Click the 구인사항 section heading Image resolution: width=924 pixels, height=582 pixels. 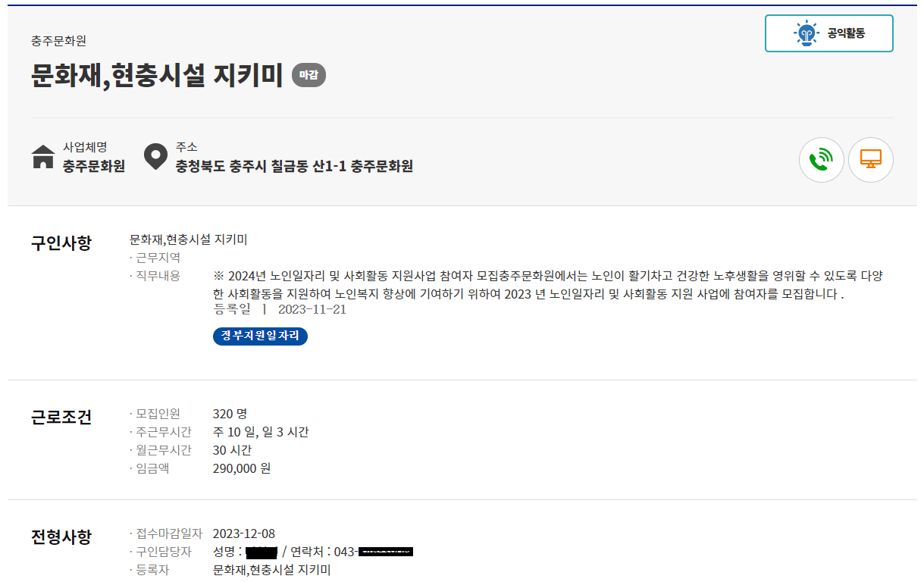(61, 243)
